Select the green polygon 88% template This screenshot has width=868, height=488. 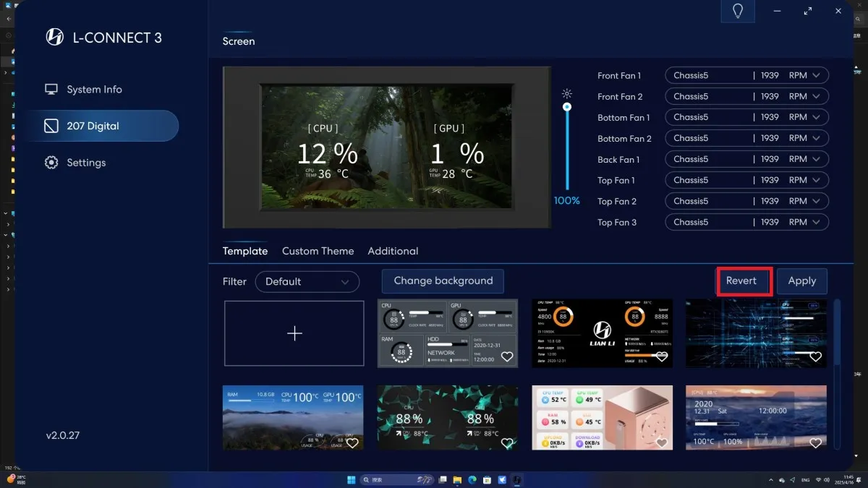[x=448, y=417]
